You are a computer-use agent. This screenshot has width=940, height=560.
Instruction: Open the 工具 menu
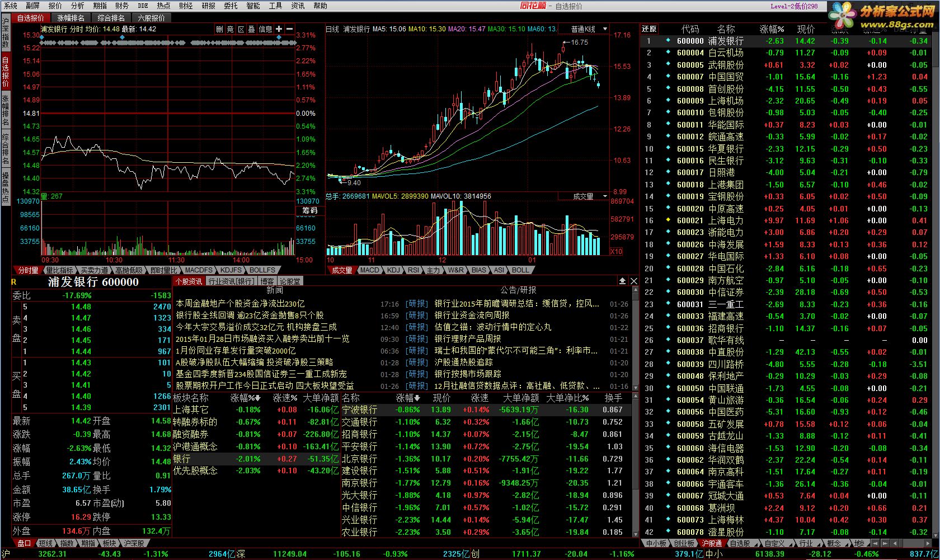[x=275, y=6]
